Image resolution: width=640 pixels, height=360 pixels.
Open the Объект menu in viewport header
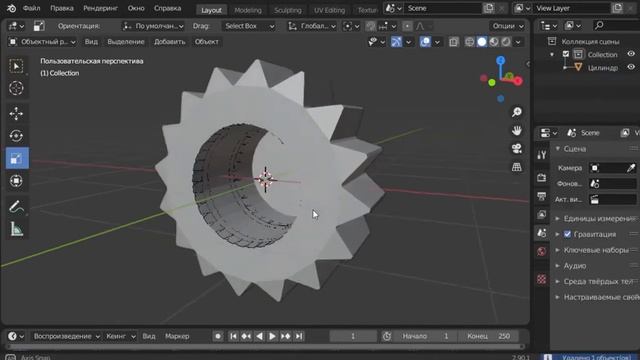point(207,42)
